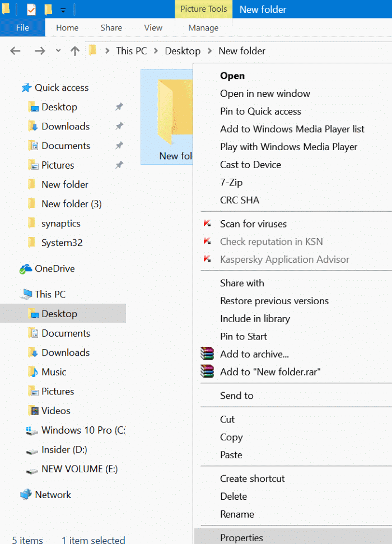Click WinRAR icon beside Add to archive

pos(207,353)
